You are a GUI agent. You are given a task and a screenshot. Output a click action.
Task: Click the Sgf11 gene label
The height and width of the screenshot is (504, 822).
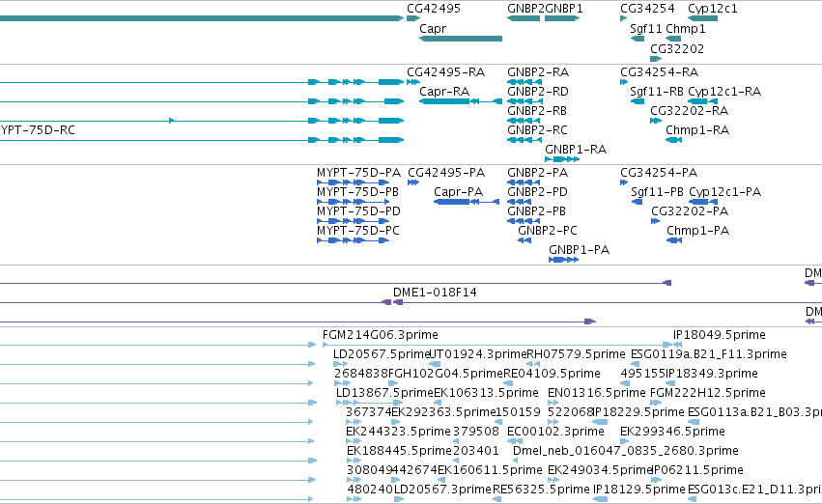click(x=646, y=29)
